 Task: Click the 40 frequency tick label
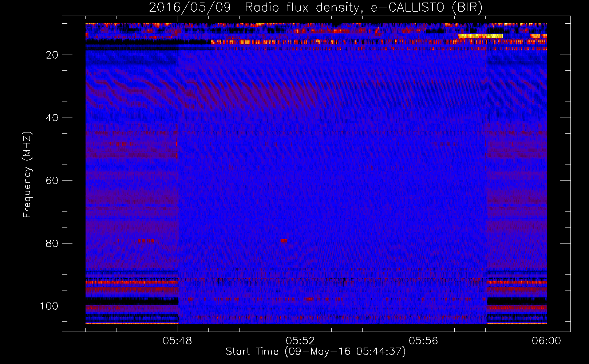[x=52, y=118]
